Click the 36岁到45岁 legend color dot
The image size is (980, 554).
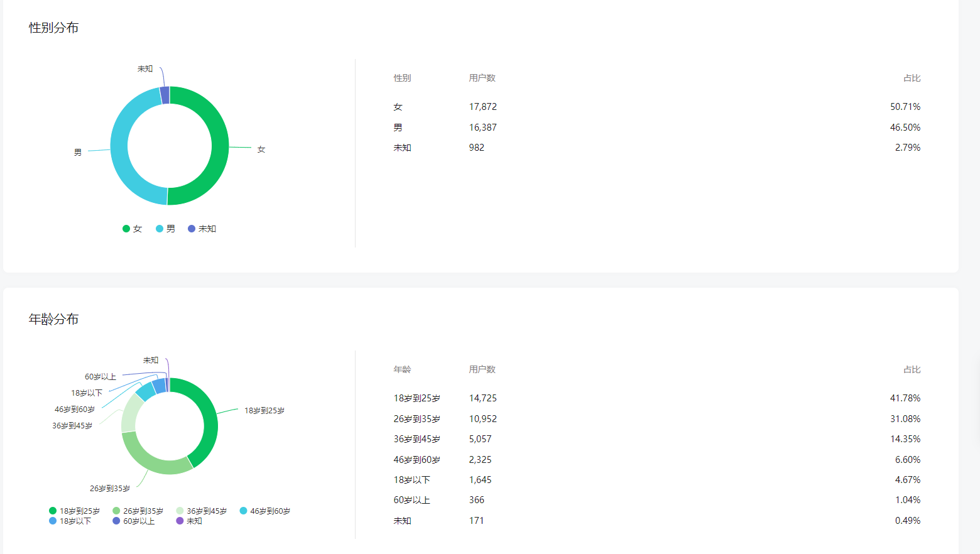coord(180,511)
